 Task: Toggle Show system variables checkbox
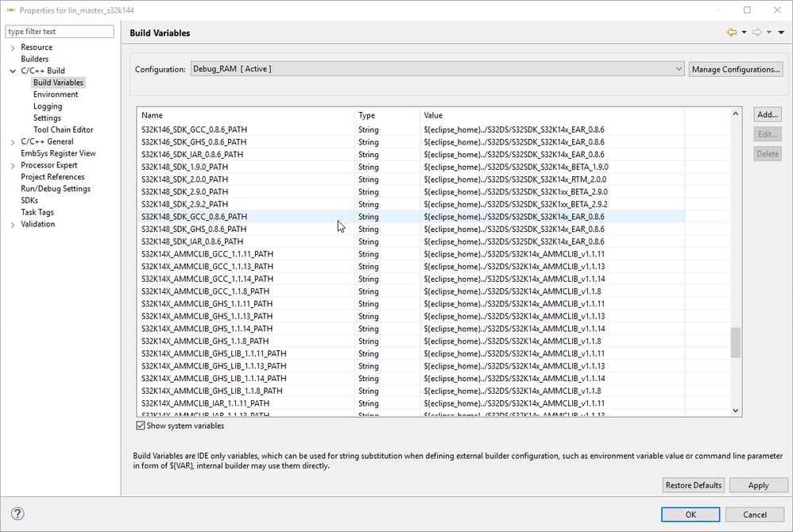point(141,426)
